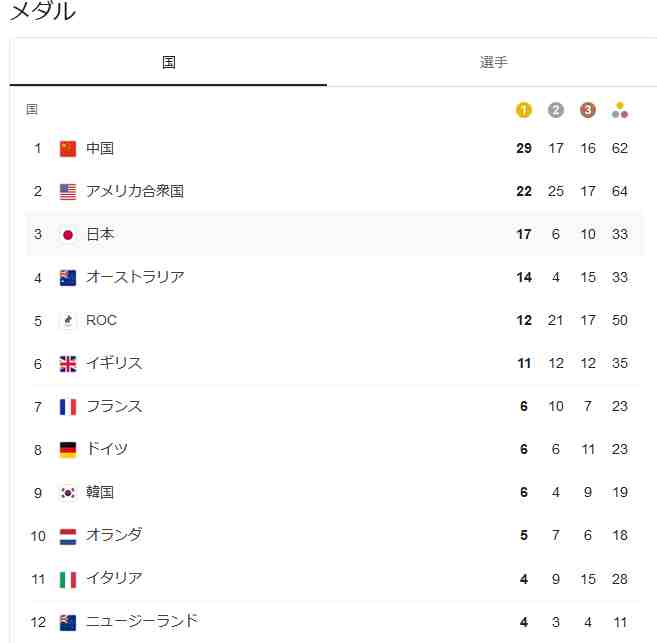Click the メダル heading

[x=42, y=12]
